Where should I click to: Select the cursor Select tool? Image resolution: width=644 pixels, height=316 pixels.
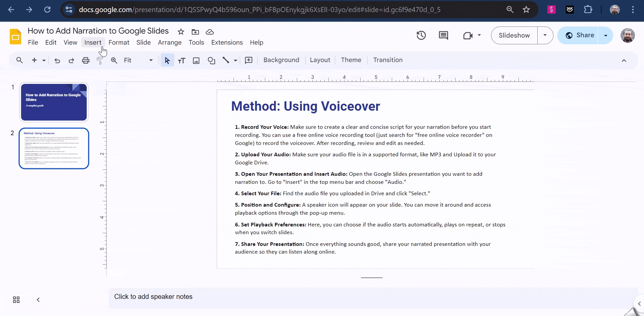167,60
